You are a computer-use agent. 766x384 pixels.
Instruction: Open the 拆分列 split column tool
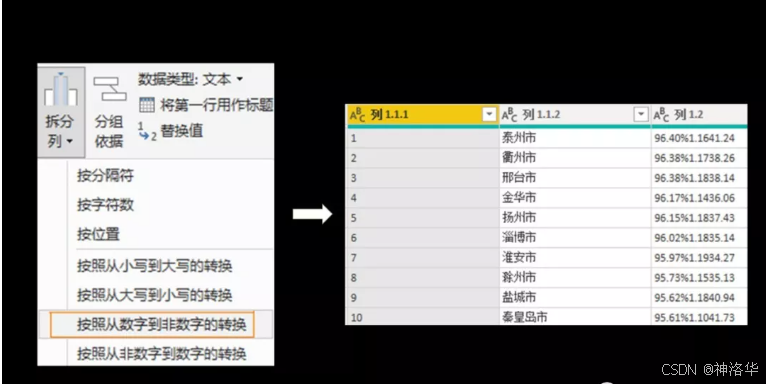(x=61, y=111)
